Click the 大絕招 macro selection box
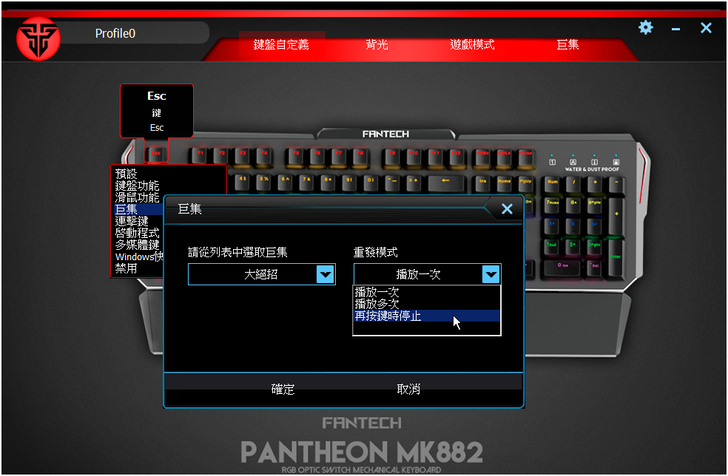Screen dimensions: 728x476 tap(261, 274)
